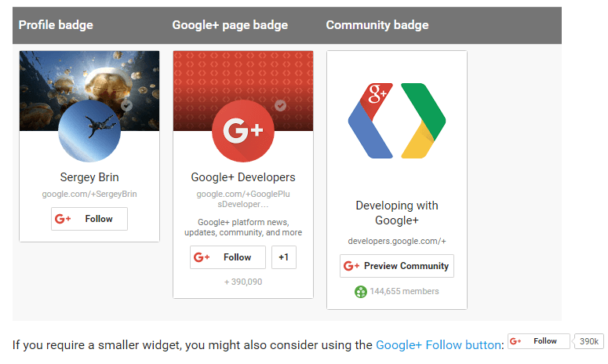Screen dimensions: 608x364
Task: Click the round red G+ page logo
Action: coord(243,131)
